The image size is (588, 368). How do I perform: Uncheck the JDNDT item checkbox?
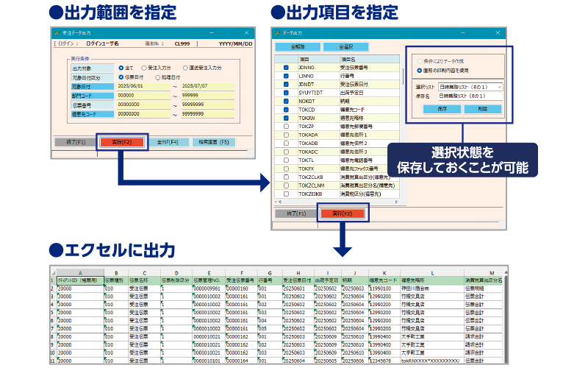pos(286,85)
